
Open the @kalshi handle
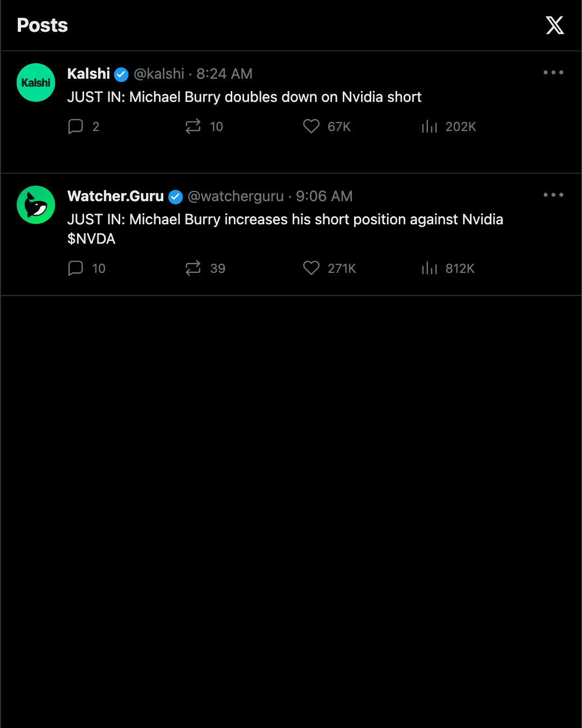pyautogui.click(x=159, y=74)
